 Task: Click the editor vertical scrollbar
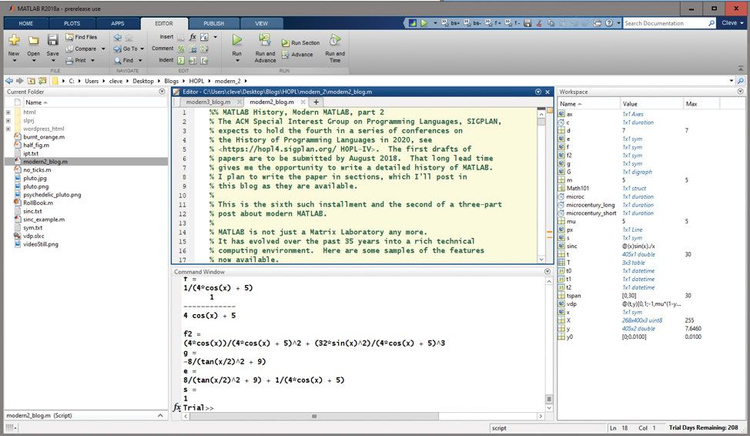(541, 122)
